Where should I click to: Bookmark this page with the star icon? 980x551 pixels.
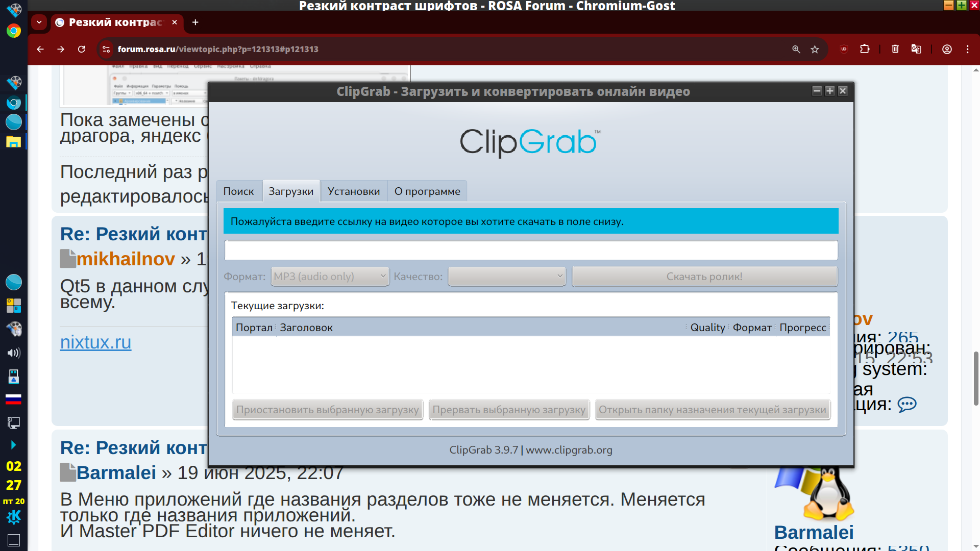coord(815,49)
